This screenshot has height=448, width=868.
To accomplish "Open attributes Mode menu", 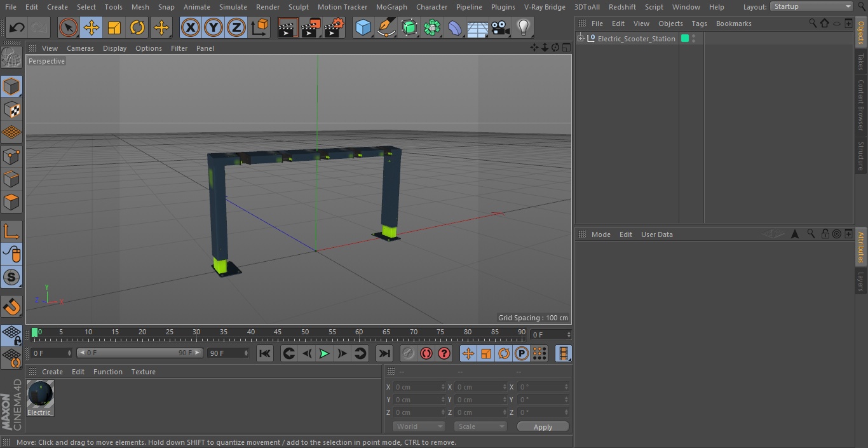I will pos(600,234).
